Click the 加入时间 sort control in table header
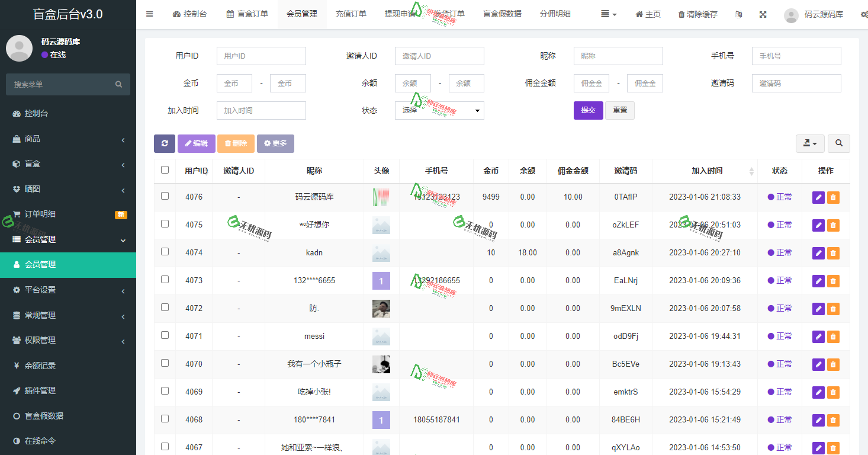Image resolution: width=868 pixels, height=455 pixels. [751, 171]
